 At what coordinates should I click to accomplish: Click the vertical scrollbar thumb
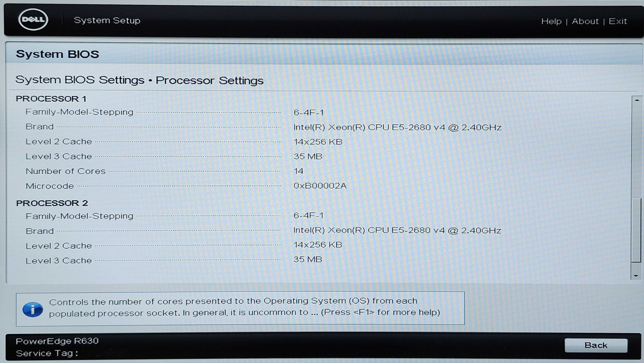[x=637, y=229]
